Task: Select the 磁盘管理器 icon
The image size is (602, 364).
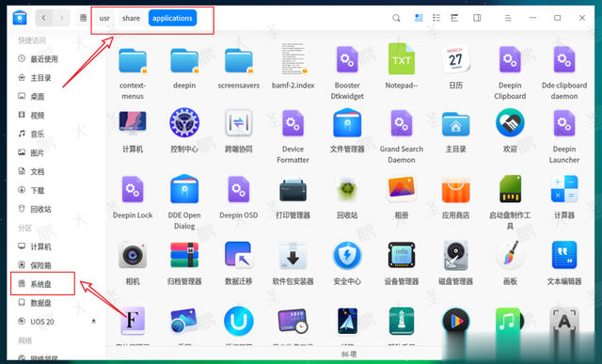Action: (x=455, y=255)
